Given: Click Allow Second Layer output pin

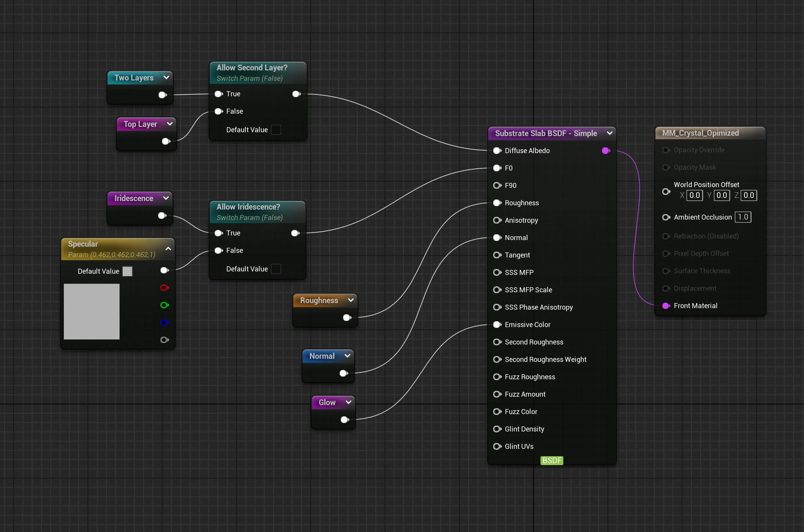Looking at the screenshot, I should [296, 94].
